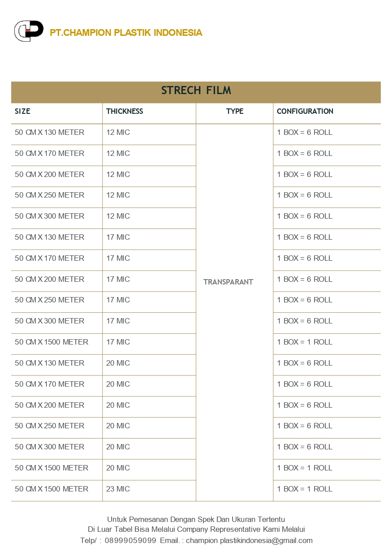Click the TRANSPARANT type cell
The width and height of the screenshot is (392, 556).
pyautogui.click(x=228, y=282)
